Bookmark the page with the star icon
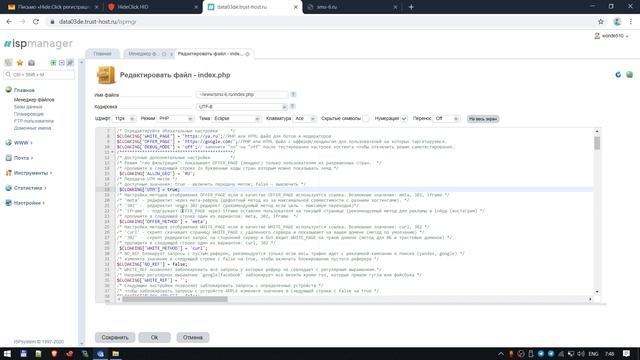640x360 pixels. [x=601, y=22]
